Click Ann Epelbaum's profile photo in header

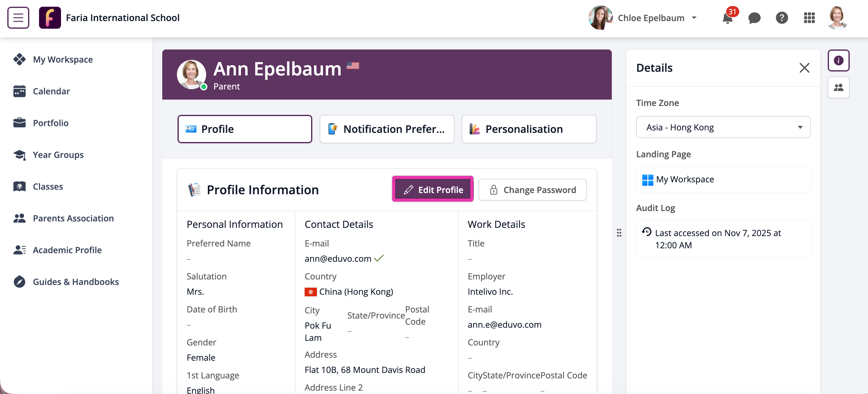(192, 74)
